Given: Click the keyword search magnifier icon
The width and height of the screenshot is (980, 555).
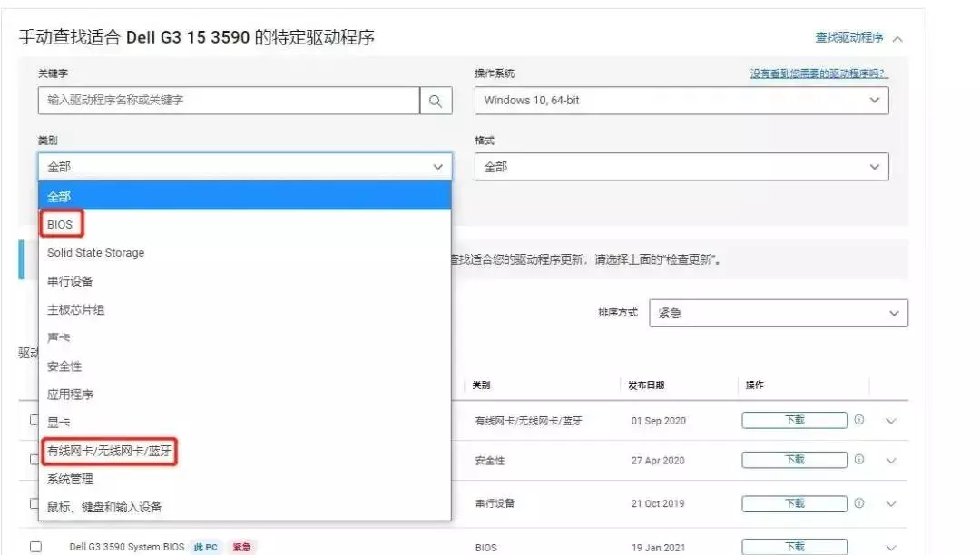Looking at the screenshot, I should [436, 101].
